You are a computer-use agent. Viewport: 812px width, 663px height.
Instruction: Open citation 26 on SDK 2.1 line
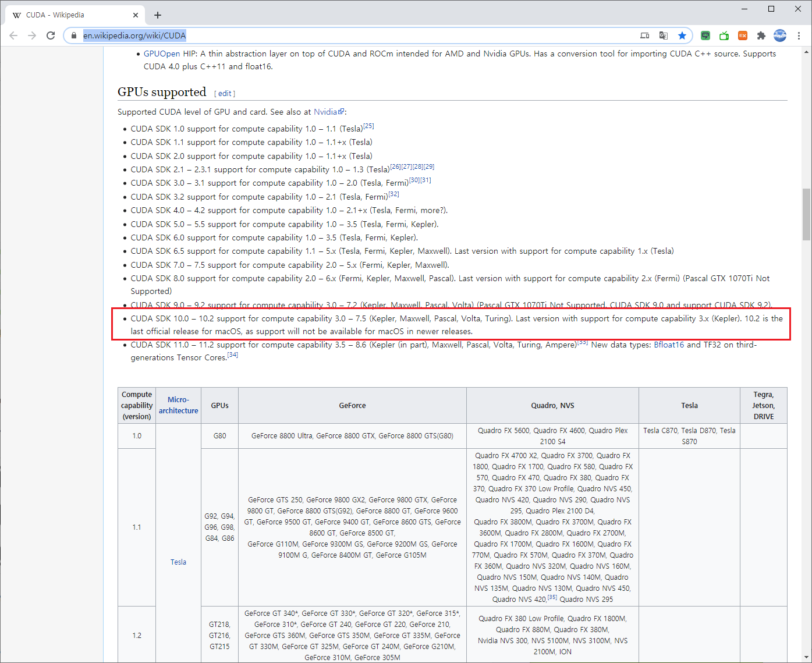click(395, 166)
